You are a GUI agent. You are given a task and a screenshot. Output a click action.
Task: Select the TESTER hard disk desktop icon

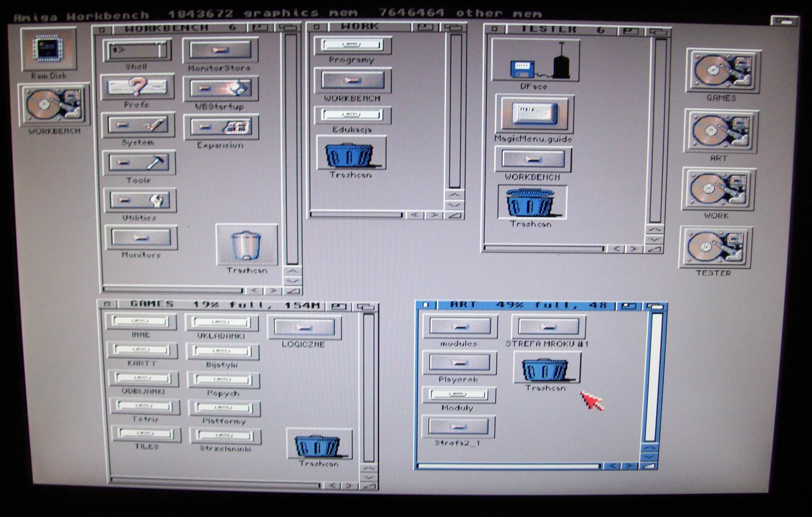click(716, 247)
